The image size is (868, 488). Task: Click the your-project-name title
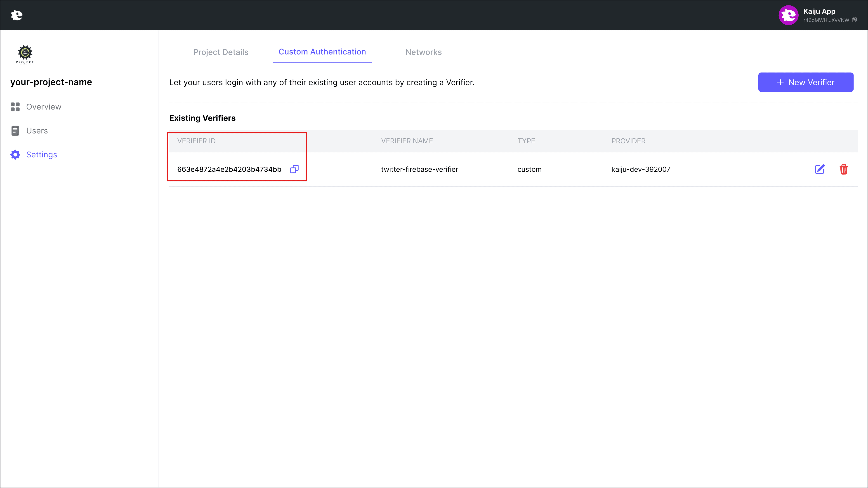click(x=51, y=82)
